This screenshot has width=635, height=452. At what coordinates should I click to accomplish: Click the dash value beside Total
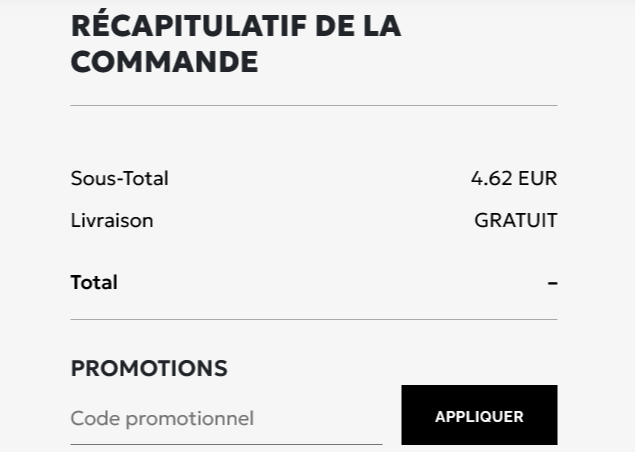pyautogui.click(x=552, y=283)
